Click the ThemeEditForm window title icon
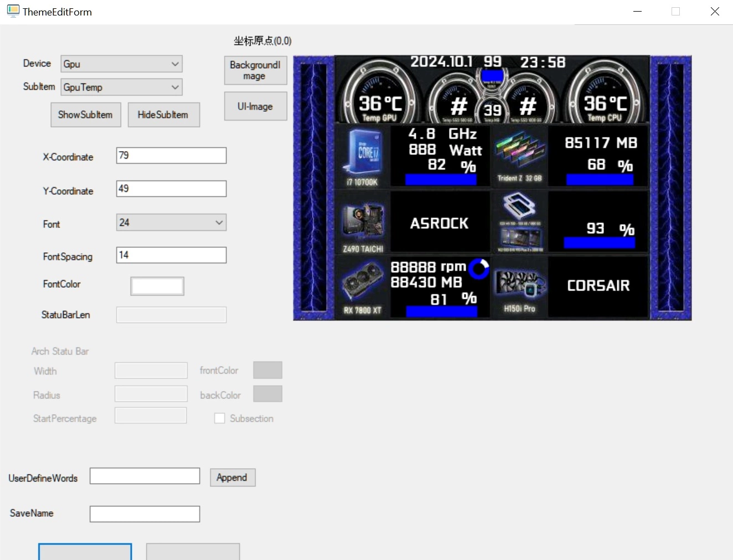Screen dimensions: 733x560 coord(13,12)
